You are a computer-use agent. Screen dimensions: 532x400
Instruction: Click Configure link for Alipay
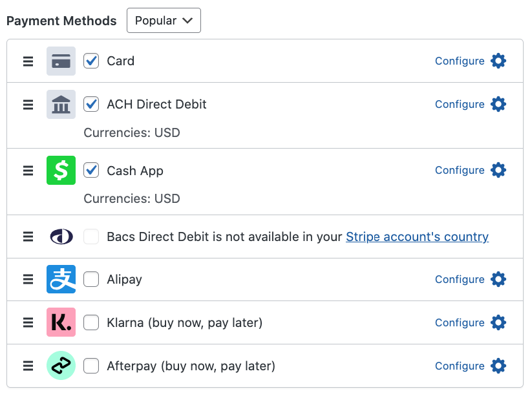pos(460,279)
